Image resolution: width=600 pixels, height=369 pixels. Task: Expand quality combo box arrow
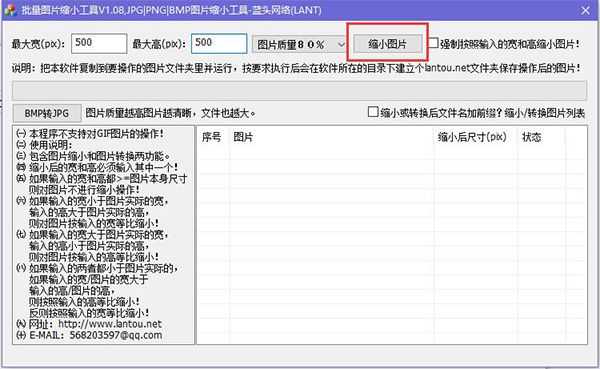pyautogui.click(x=341, y=45)
